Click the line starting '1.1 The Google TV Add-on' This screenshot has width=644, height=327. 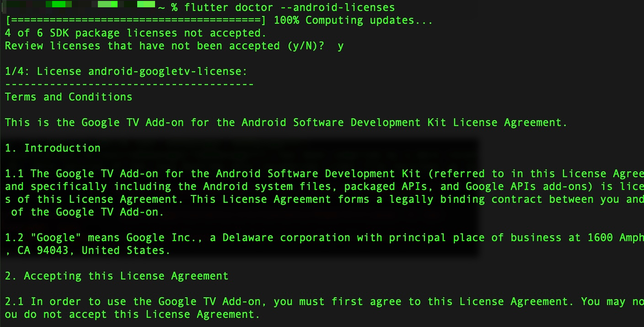click(324, 174)
